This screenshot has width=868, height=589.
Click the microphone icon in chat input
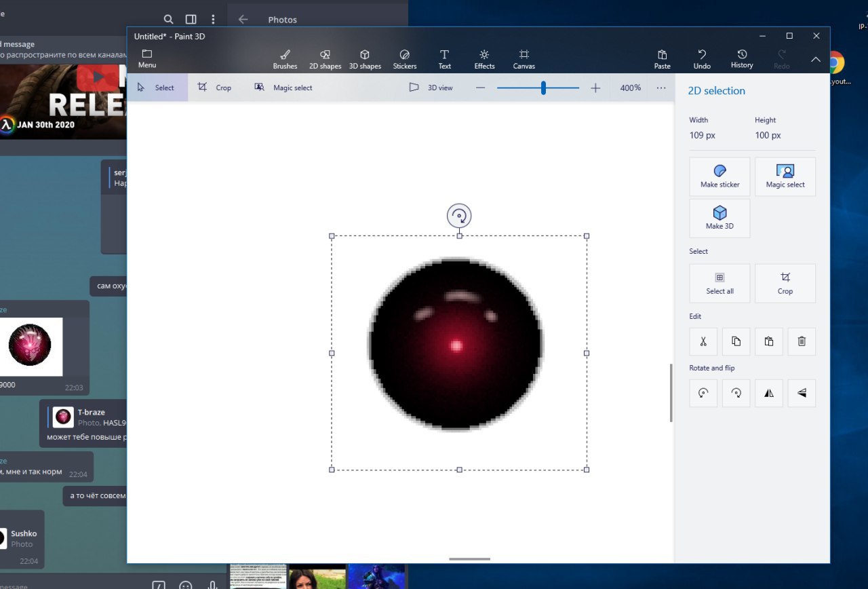pos(212,586)
